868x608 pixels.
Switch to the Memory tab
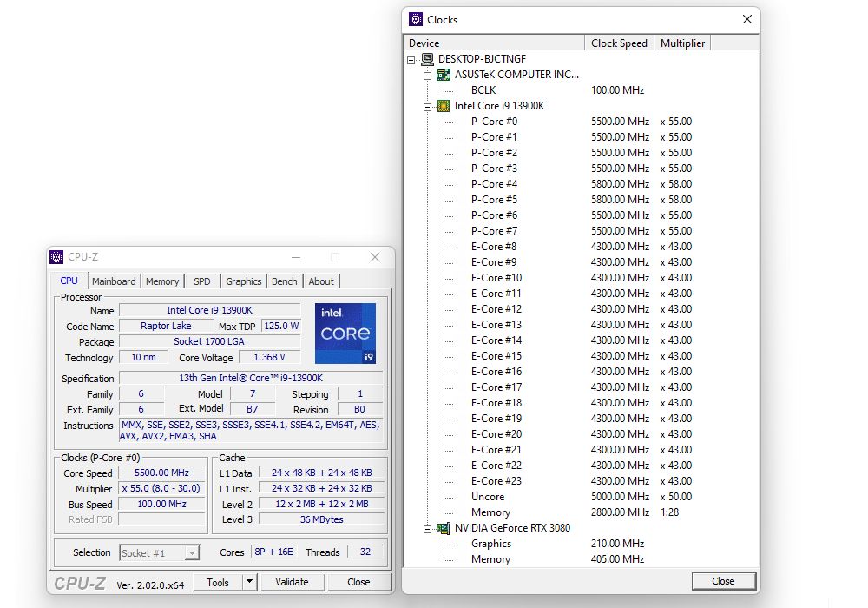pyautogui.click(x=163, y=281)
